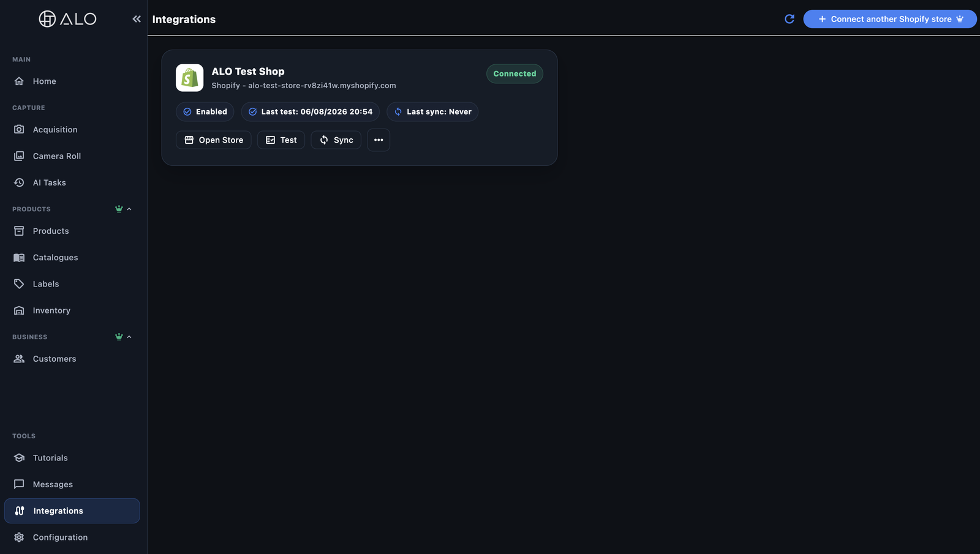Image resolution: width=980 pixels, height=554 pixels.
Task: Click the Configuration gear icon
Action: pos(19,537)
